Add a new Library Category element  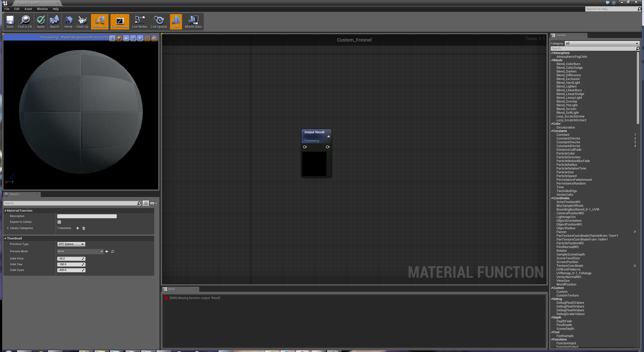tap(77, 228)
